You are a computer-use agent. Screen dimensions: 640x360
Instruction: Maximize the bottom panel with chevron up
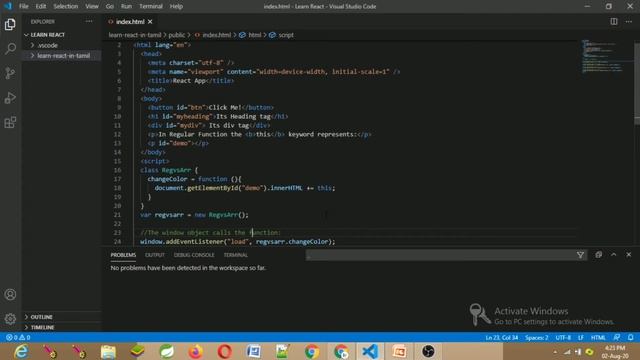(x=613, y=255)
